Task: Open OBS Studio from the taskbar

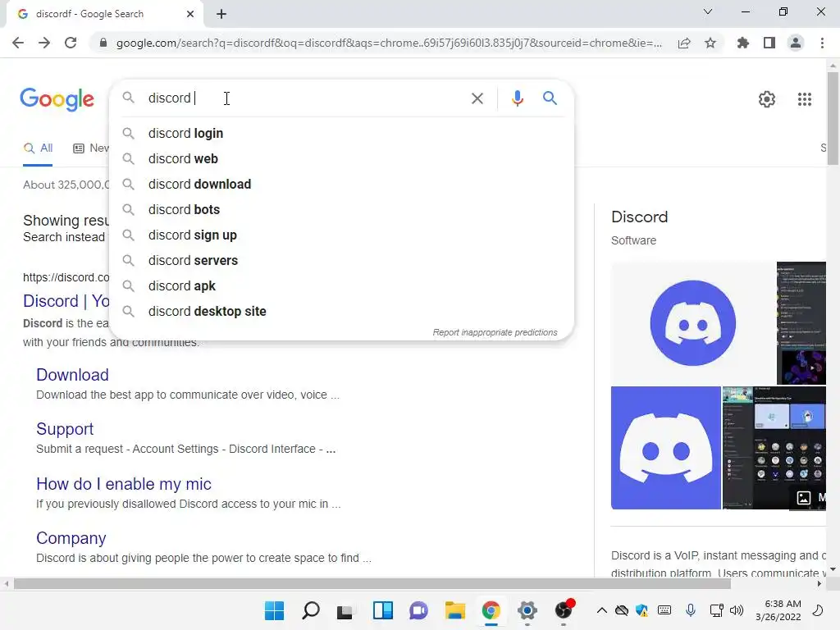Action: (564, 610)
